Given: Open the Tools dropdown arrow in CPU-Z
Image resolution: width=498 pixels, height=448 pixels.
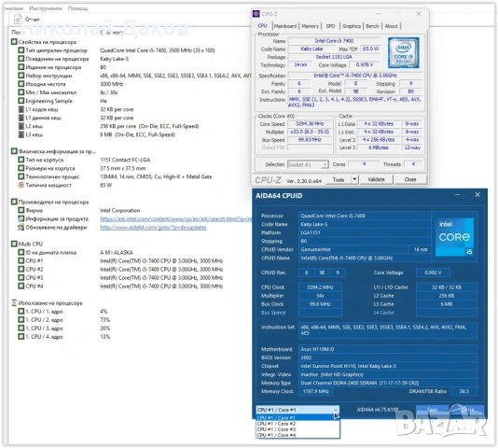Looking at the screenshot, I should pos(354,179).
